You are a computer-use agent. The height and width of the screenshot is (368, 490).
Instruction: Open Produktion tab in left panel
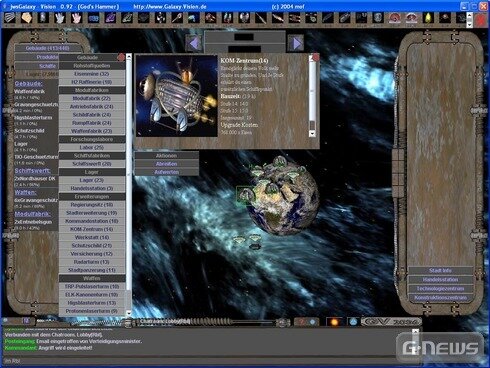point(37,57)
